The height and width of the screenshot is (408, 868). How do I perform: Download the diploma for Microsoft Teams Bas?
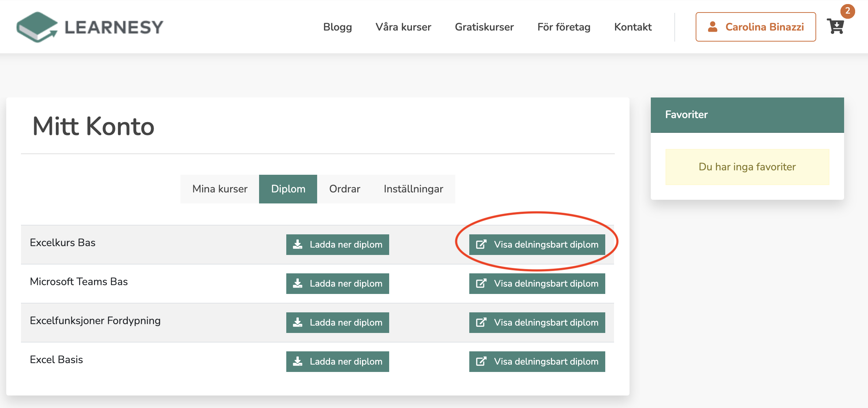click(337, 284)
